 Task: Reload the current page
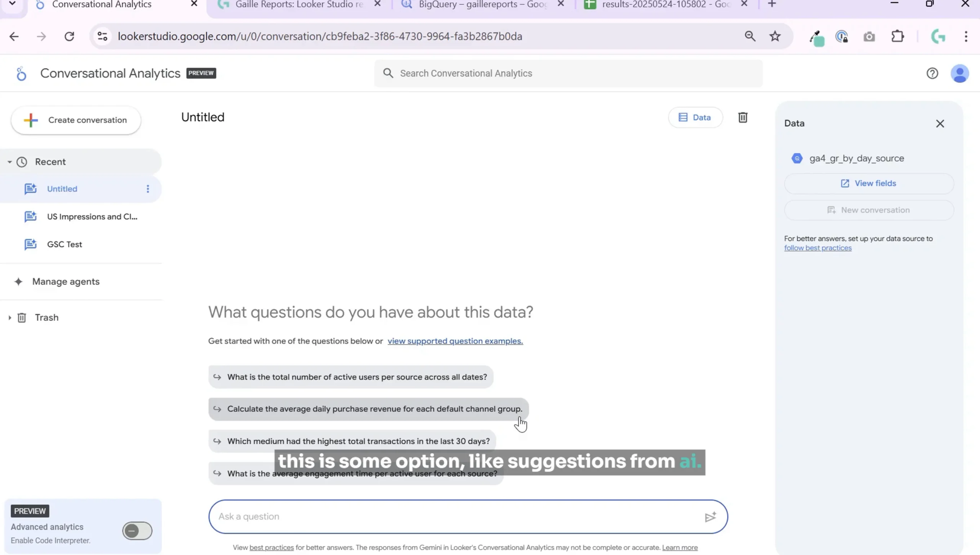69,36
